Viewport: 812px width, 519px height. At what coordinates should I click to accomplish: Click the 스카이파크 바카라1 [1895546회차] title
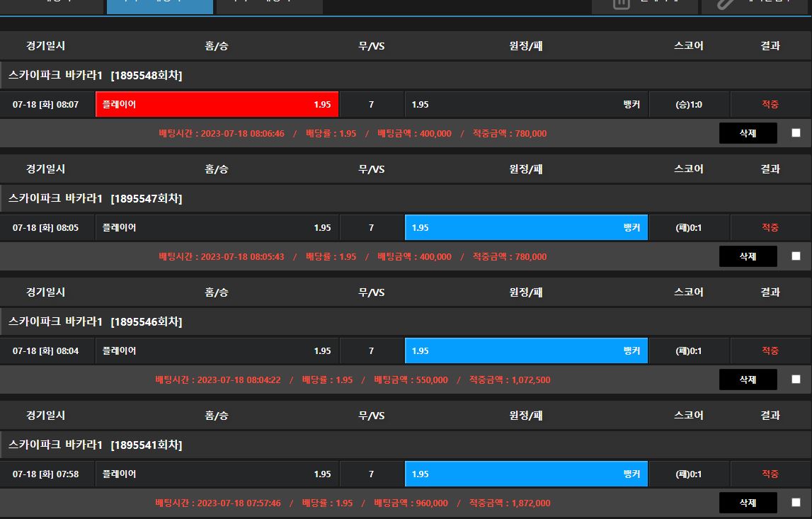click(x=96, y=322)
